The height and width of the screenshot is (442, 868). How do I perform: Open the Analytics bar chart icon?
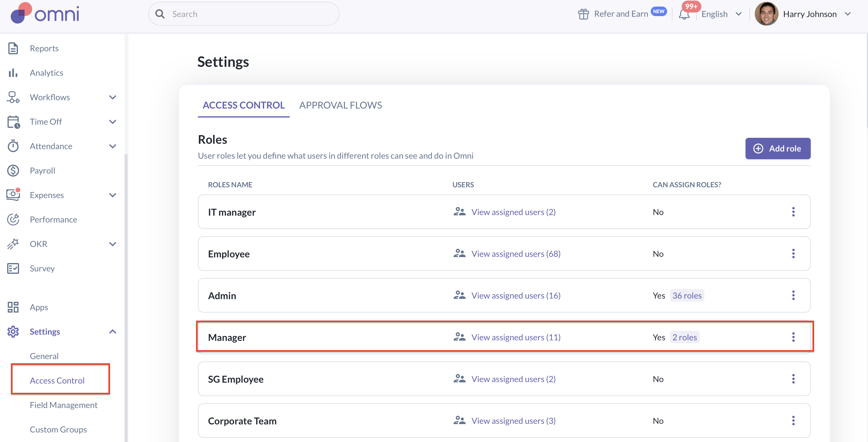click(13, 73)
